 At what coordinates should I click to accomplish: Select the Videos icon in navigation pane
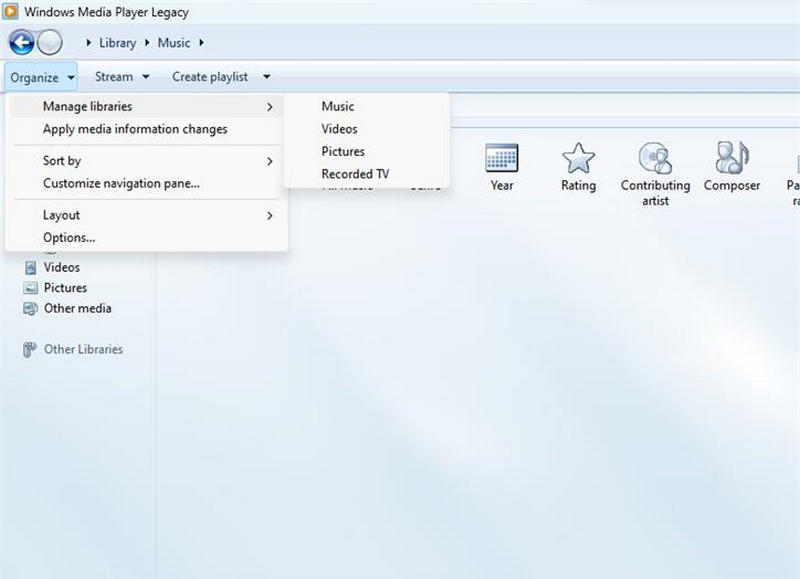tap(31, 267)
